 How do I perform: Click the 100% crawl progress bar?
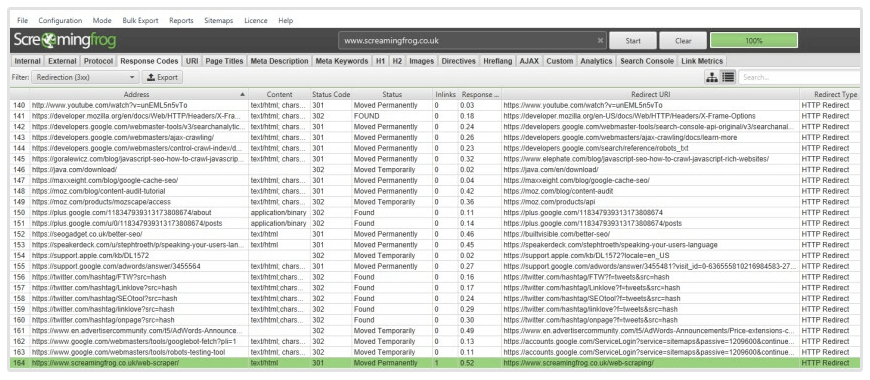click(753, 40)
